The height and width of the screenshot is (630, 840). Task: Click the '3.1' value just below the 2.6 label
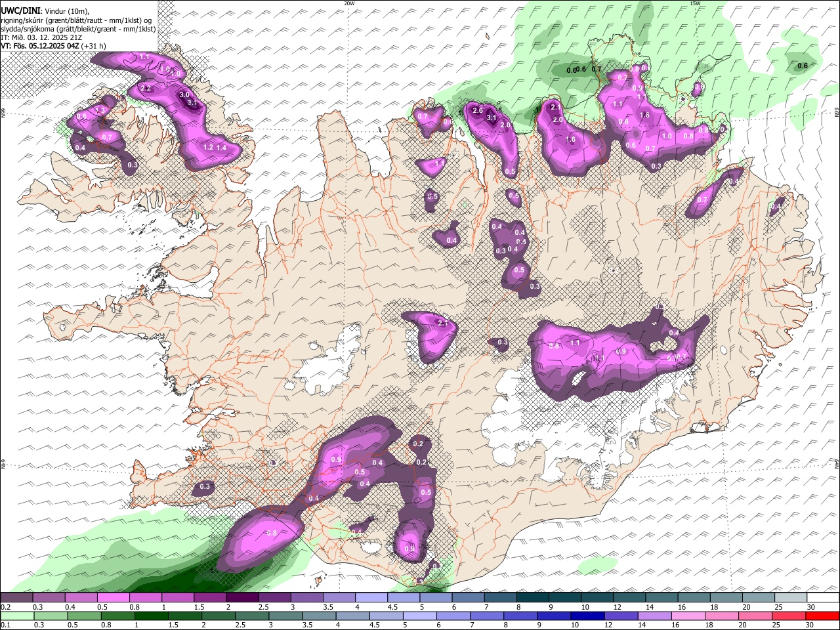click(492, 117)
